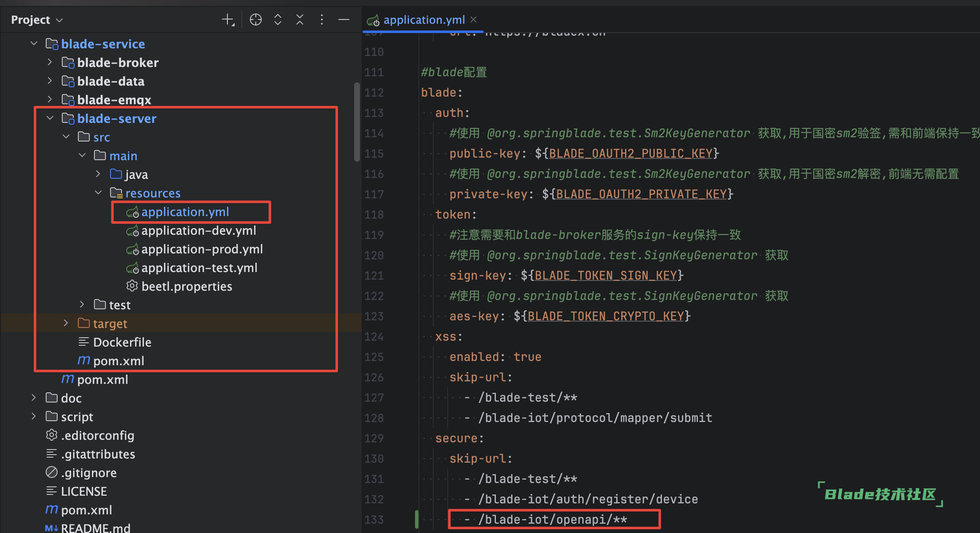This screenshot has width=980, height=533.
Task: Expand the blade-emqx module
Action: point(50,100)
